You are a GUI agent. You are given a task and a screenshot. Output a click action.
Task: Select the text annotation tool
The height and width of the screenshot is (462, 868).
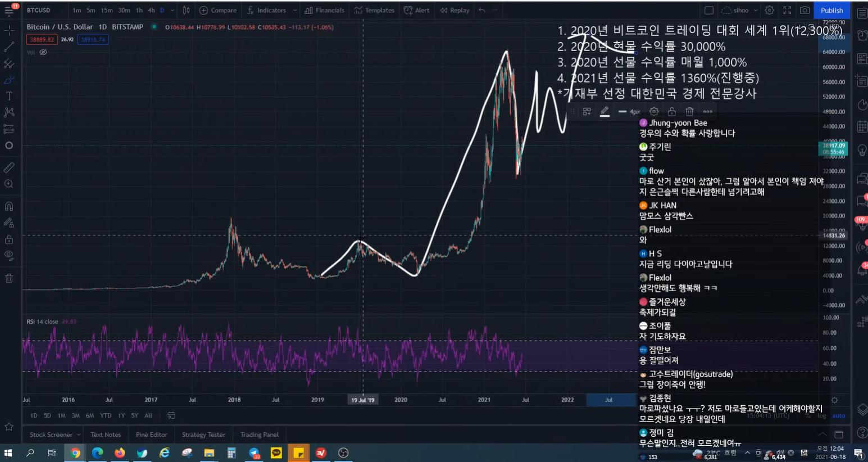point(9,96)
